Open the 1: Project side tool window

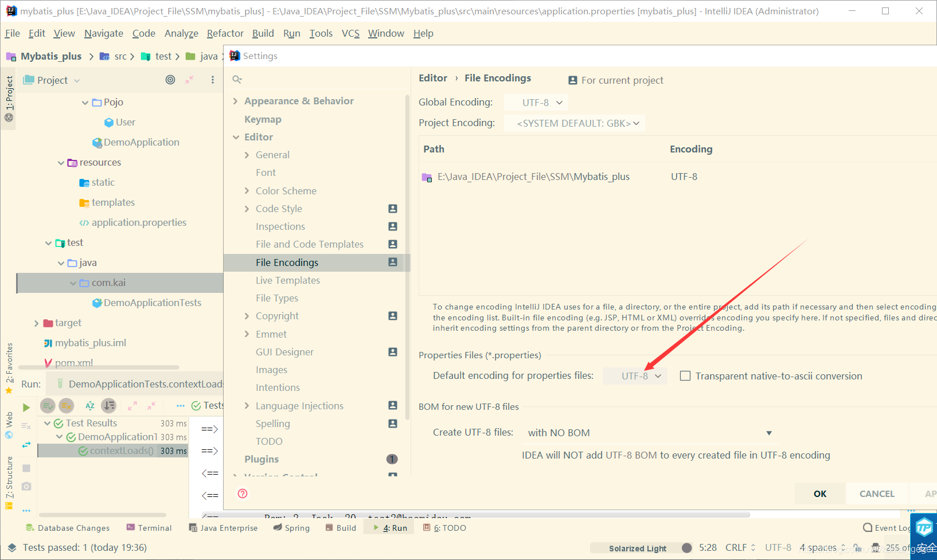pos(9,93)
